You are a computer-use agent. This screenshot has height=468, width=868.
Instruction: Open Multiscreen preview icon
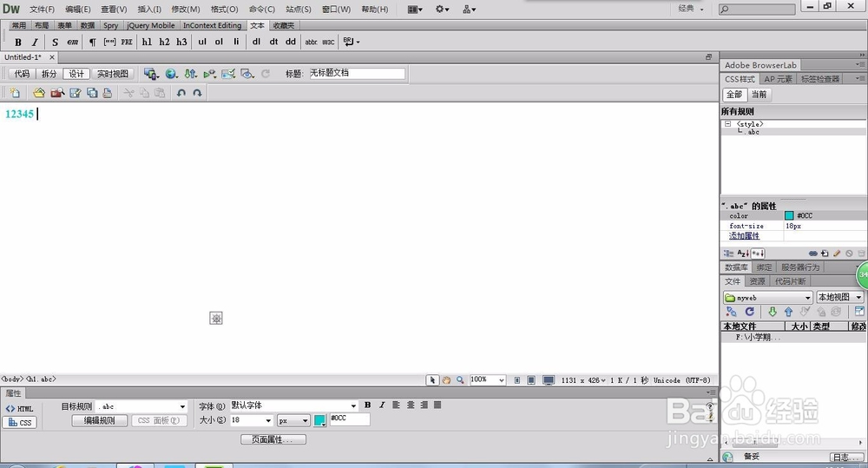coord(151,74)
